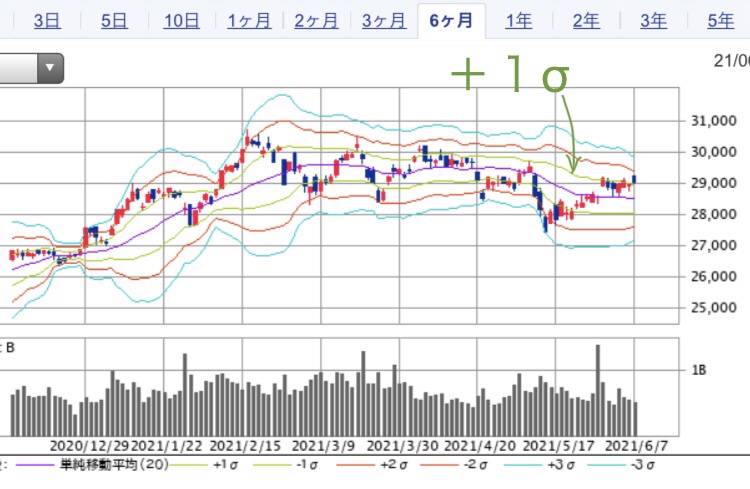Click the +1σ legend entry

tap(225, 465)
